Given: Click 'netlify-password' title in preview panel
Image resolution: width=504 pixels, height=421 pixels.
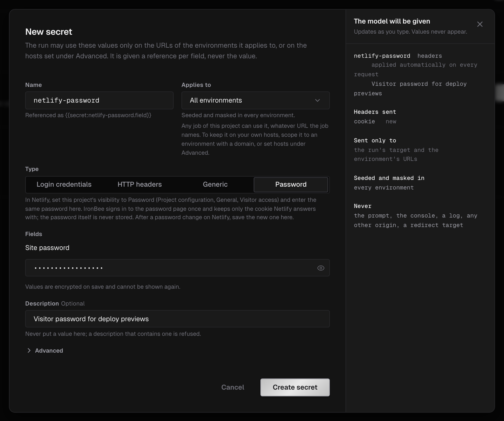Looking at the screenshot, I should click(382, 56).
